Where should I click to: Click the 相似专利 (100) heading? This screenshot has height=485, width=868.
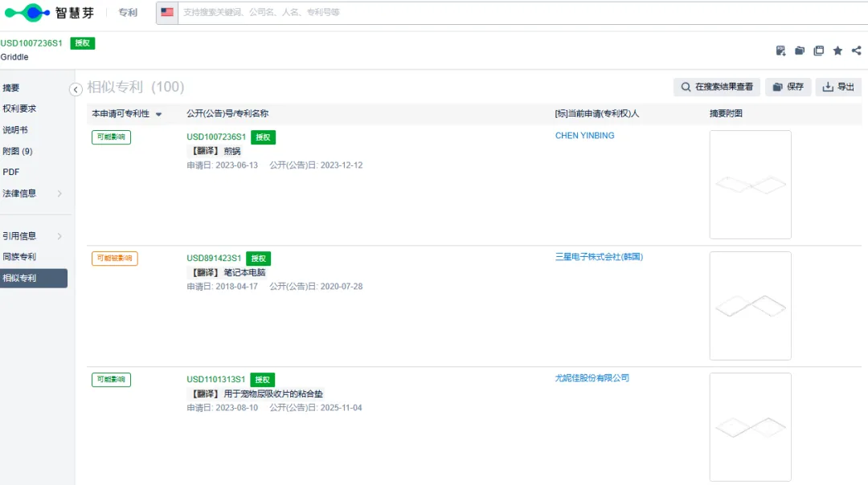[136, 87]
